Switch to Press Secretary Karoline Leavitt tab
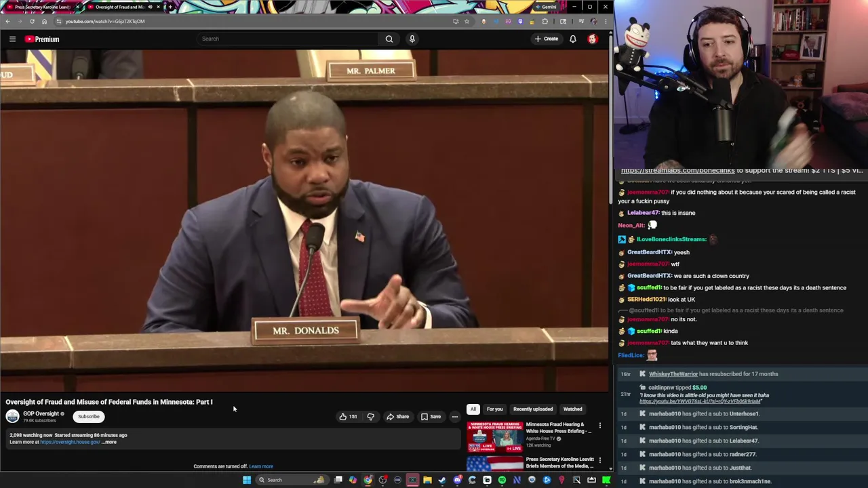This screenshot has height=488, width=868. (42, 7)
